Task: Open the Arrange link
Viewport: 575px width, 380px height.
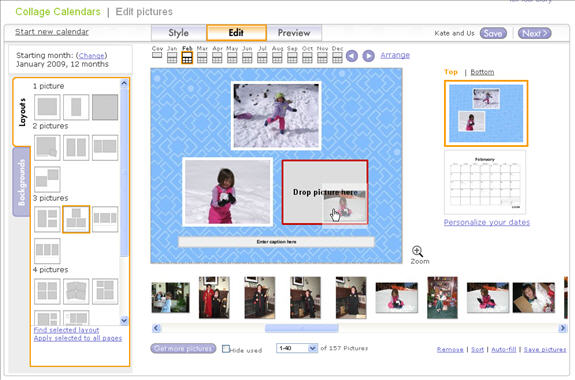Action: (x=395, y=55)
